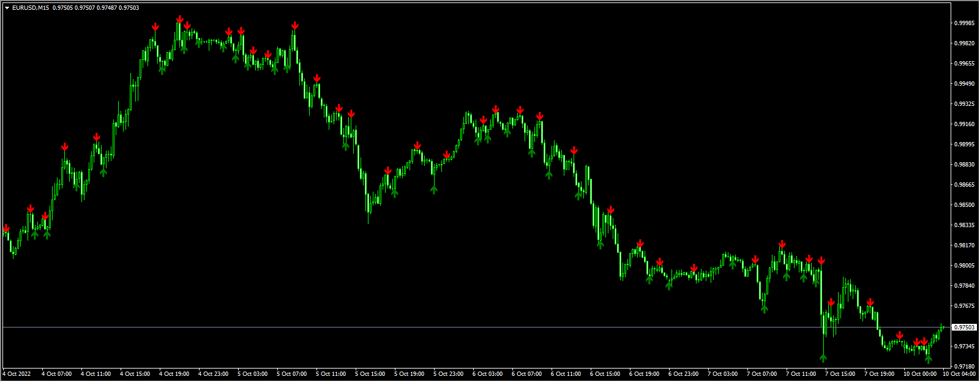980x382 pixels.
Task: Click the 4 Oct 23:00 time axis label
Action: pos(213,374)
